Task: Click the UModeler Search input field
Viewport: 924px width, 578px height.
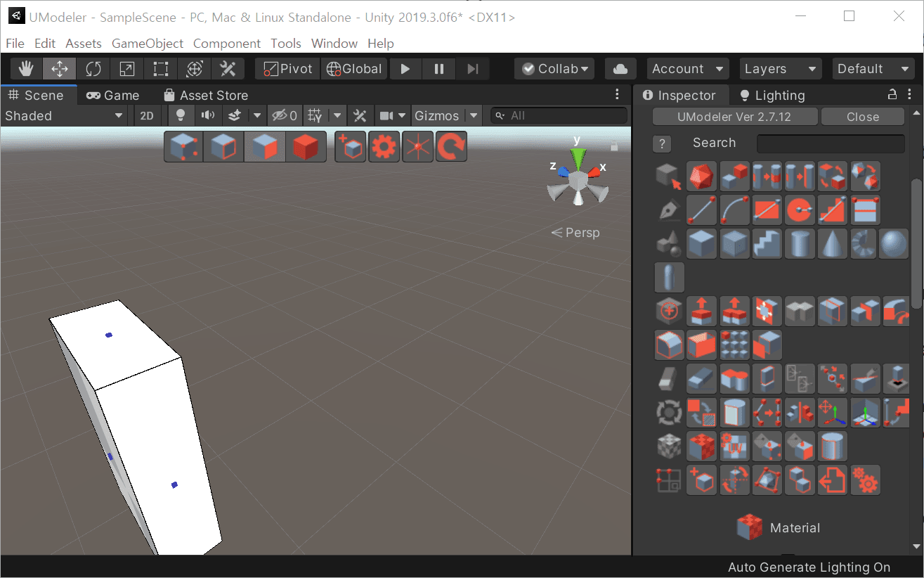Action: [x=831, y=143]
